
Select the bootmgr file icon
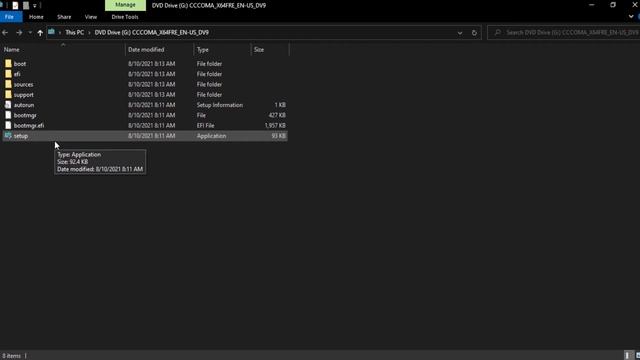tap(8, 115)
